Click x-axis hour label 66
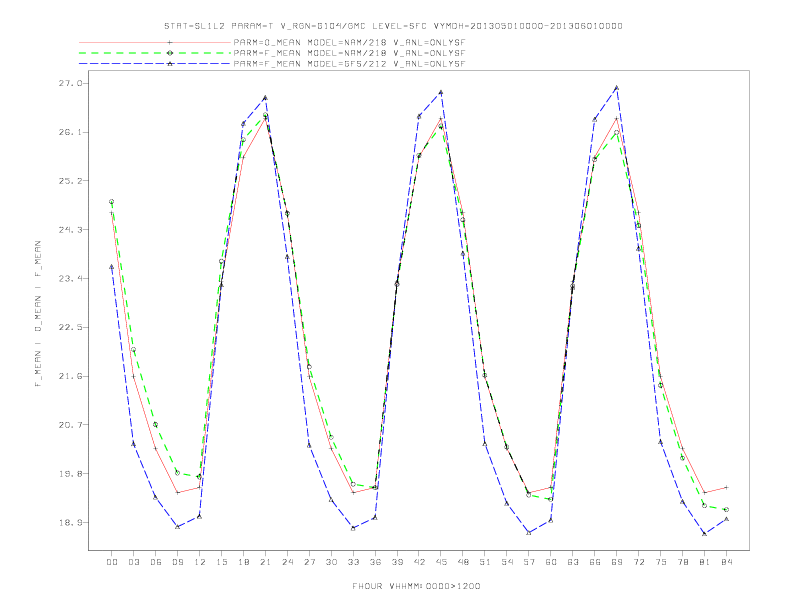 coord(595,562)
